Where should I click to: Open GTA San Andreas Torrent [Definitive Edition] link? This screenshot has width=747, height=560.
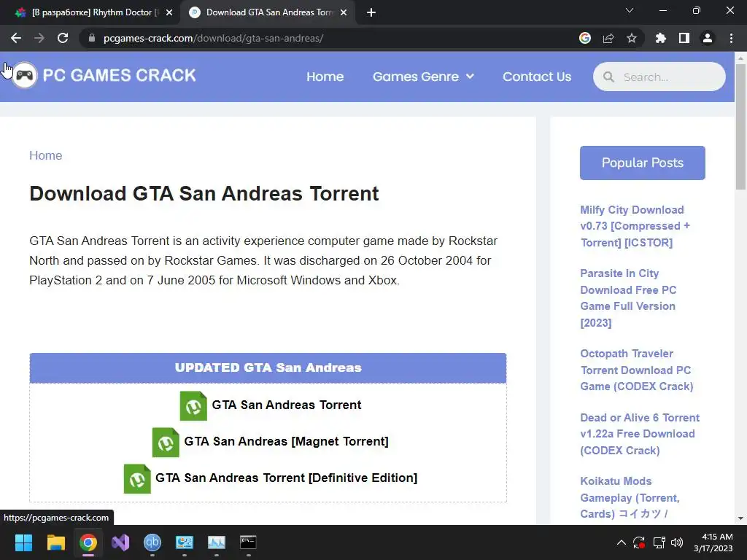(x=286, y=478)
